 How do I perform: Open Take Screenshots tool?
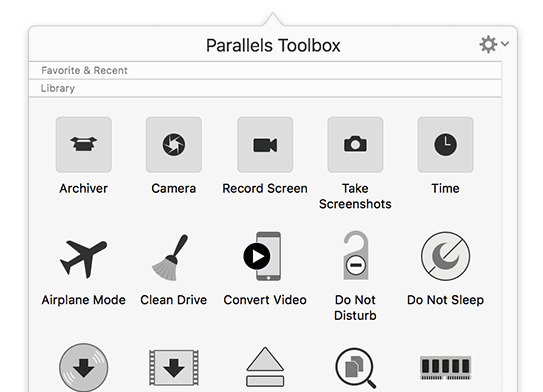coord(355,144)
